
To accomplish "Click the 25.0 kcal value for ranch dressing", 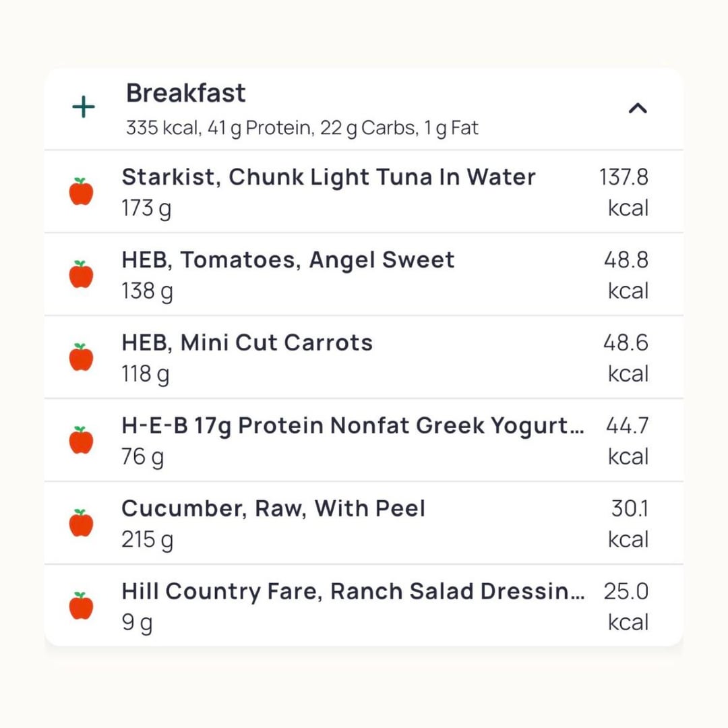I will click(x=626, y=607).
